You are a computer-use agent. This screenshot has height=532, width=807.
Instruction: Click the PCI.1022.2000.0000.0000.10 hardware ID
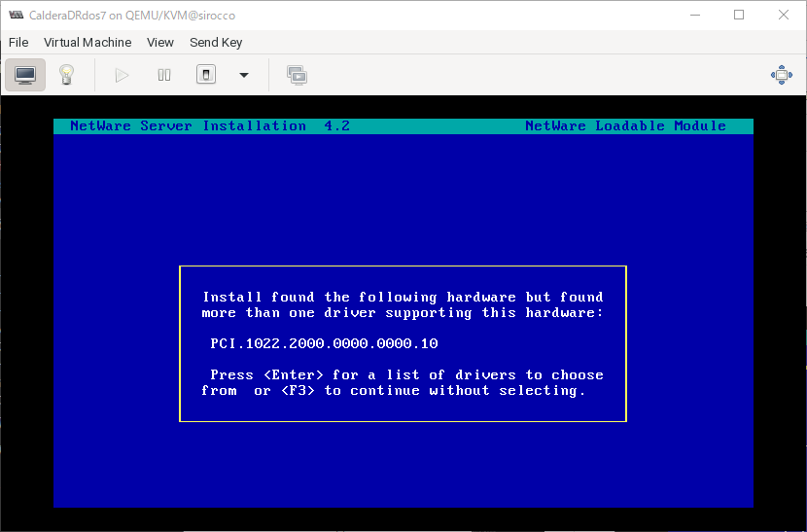click(324, 343)
